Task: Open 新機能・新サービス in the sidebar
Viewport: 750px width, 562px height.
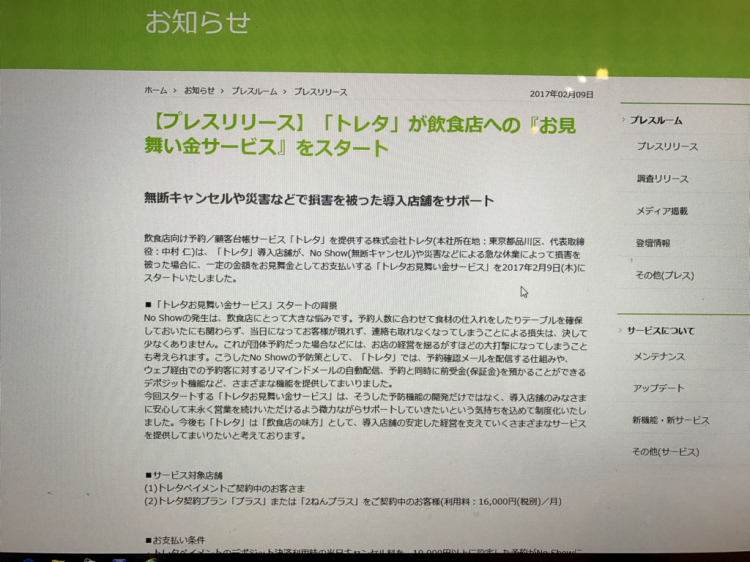Action: [x=671, y=420]
